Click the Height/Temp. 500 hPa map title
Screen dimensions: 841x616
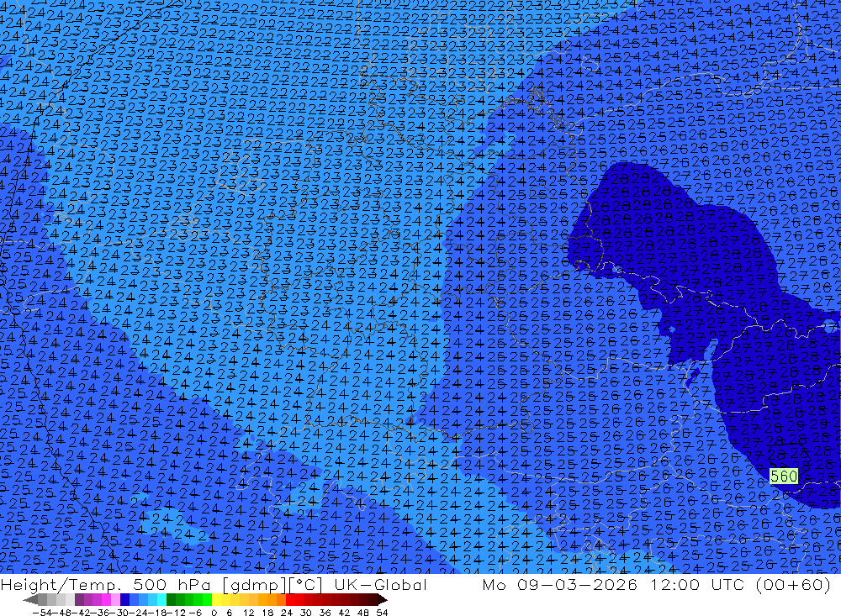tap(108, 584)
